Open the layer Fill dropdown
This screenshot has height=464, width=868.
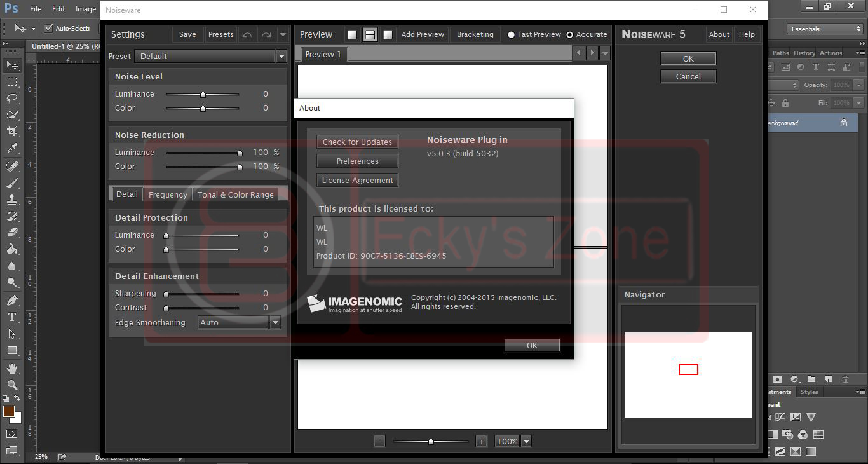(859, 102)
